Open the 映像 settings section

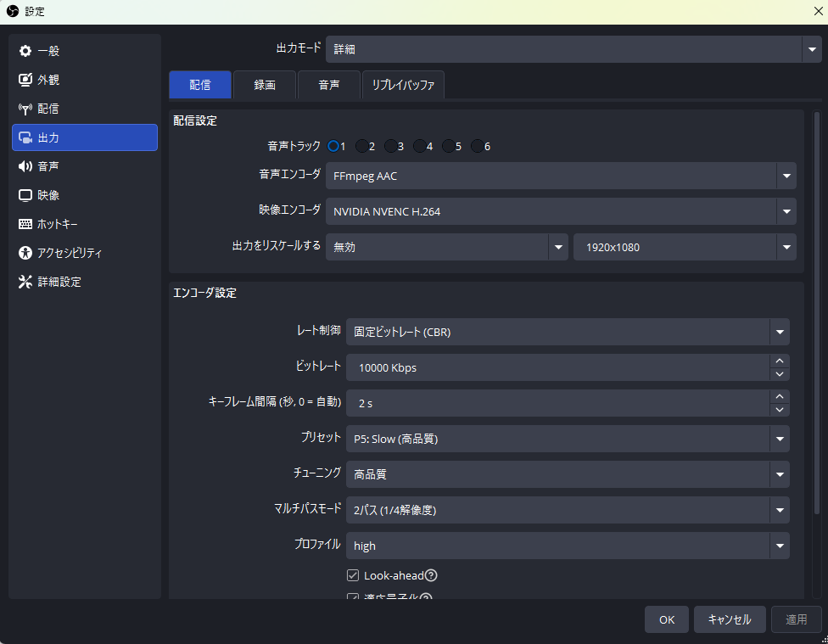coord(51,194)
